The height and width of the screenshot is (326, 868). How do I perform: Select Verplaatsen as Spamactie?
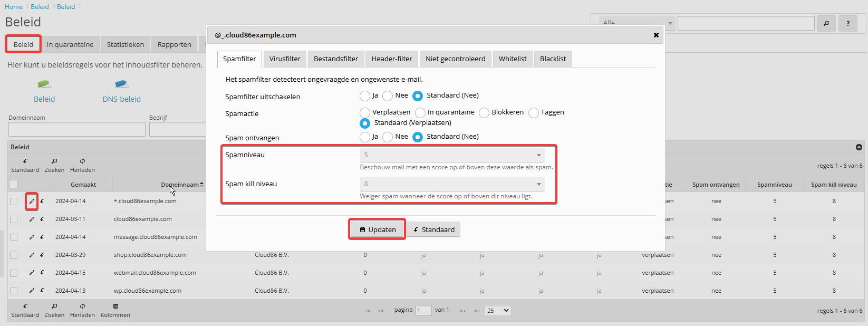point(365,113)
